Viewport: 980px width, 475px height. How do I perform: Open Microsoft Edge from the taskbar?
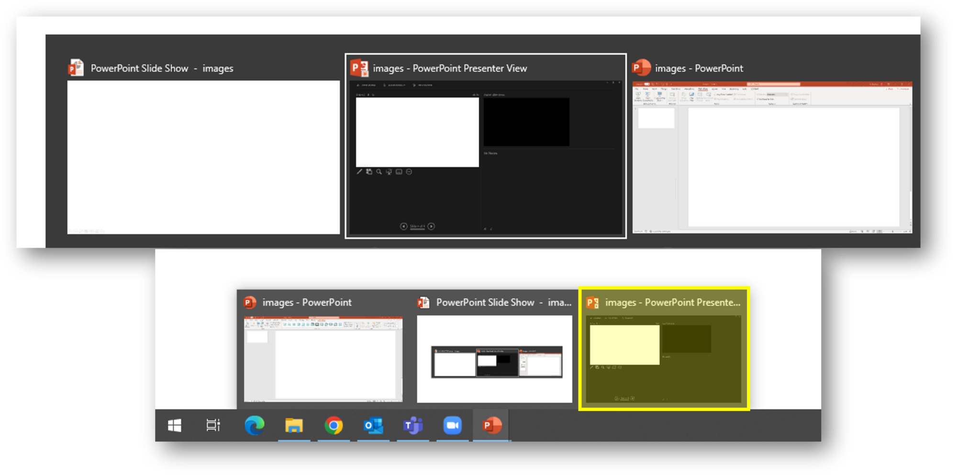pos(255,426)
